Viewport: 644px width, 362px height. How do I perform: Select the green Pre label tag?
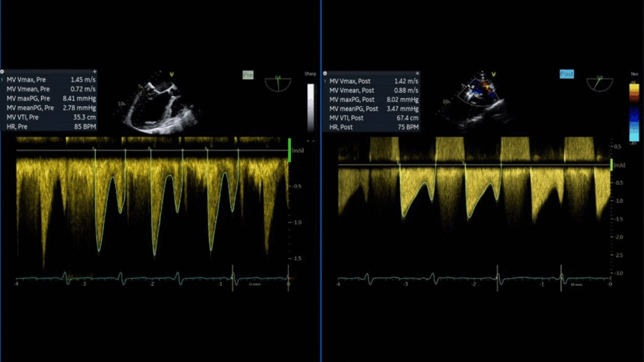point(248,75)
